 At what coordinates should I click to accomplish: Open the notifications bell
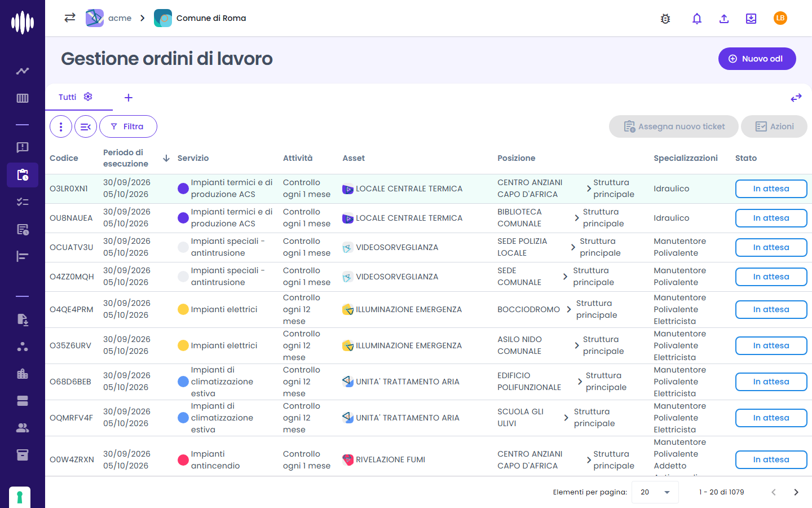(x=697, y=19)
